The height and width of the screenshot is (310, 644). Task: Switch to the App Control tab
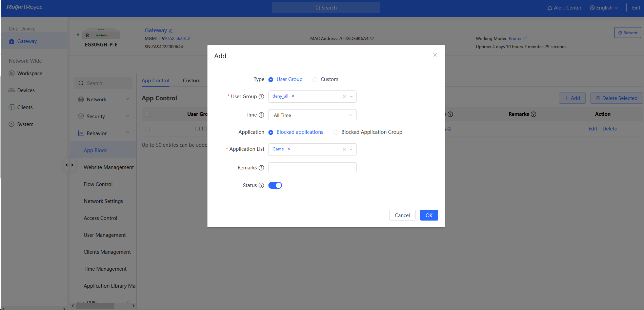pos(156,81)
